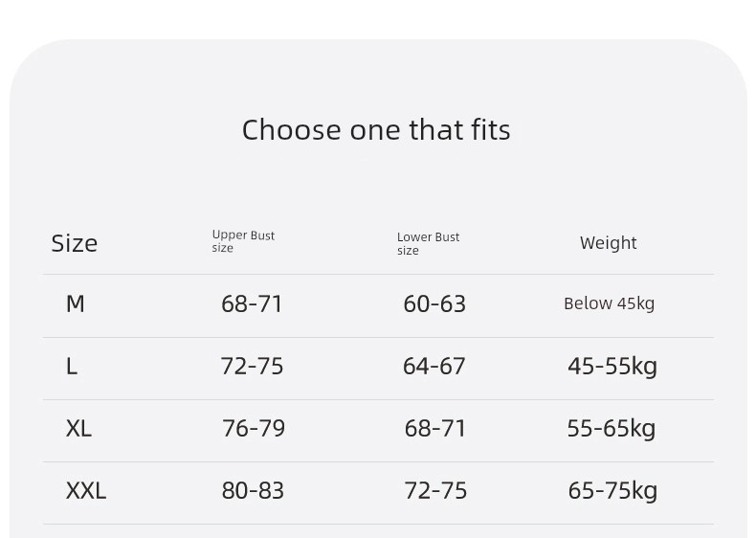Click the 45-55kg weight cell
The width and height of the screenshot is (756, 538).
click(612, 367)
